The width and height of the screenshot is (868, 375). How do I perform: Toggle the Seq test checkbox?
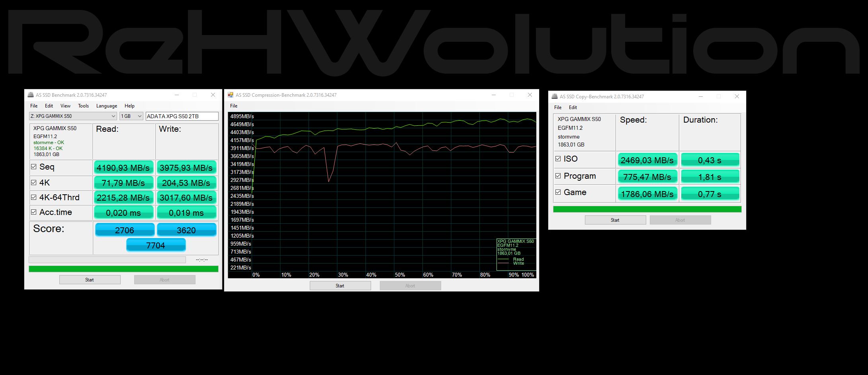34,167
